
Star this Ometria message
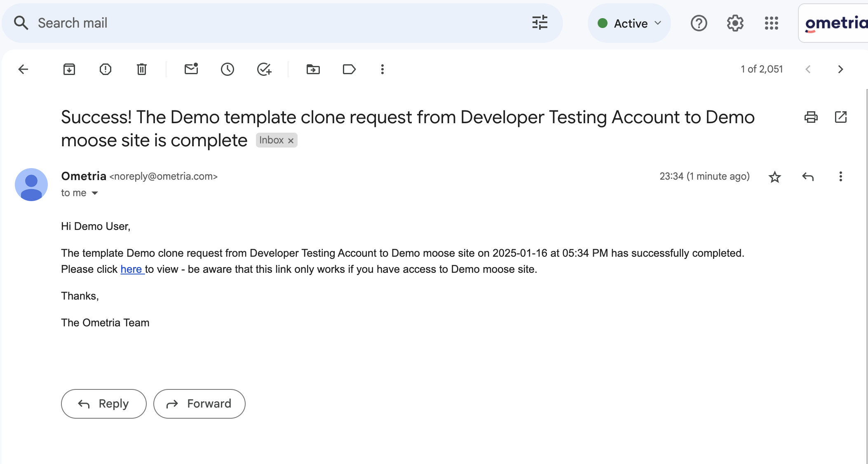775,177
